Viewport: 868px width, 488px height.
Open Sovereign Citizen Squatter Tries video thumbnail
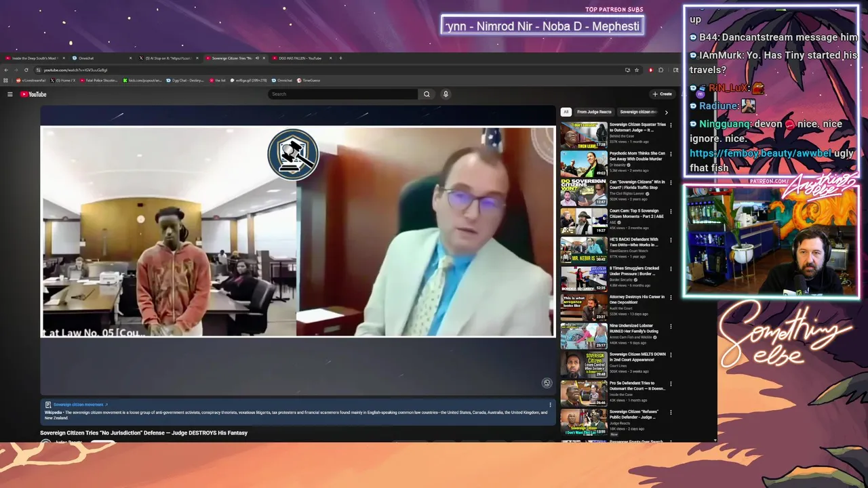[x=583, y=136]
